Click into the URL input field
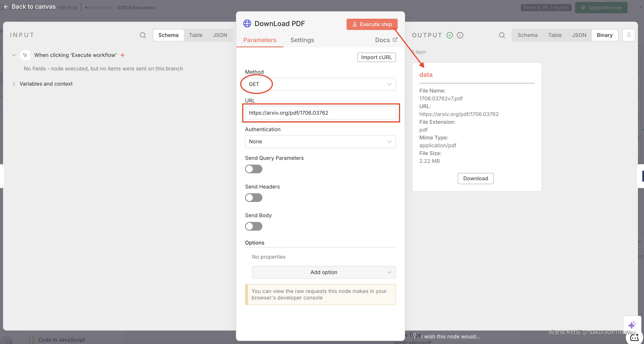 (x=320, y=113)
